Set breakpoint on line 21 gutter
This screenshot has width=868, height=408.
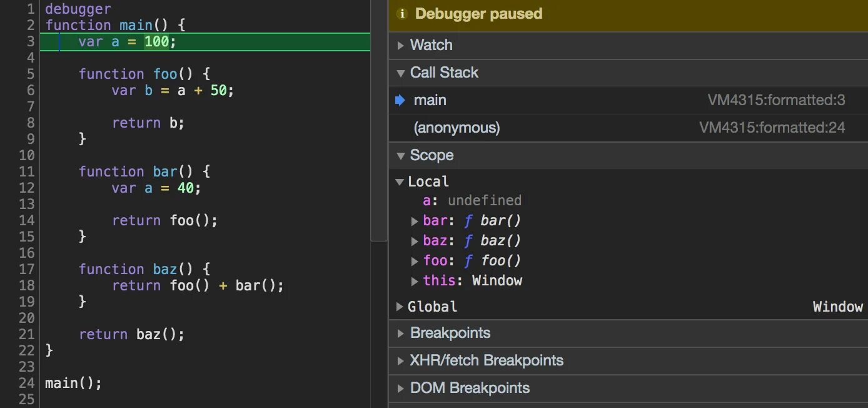(x=26, y=334)
